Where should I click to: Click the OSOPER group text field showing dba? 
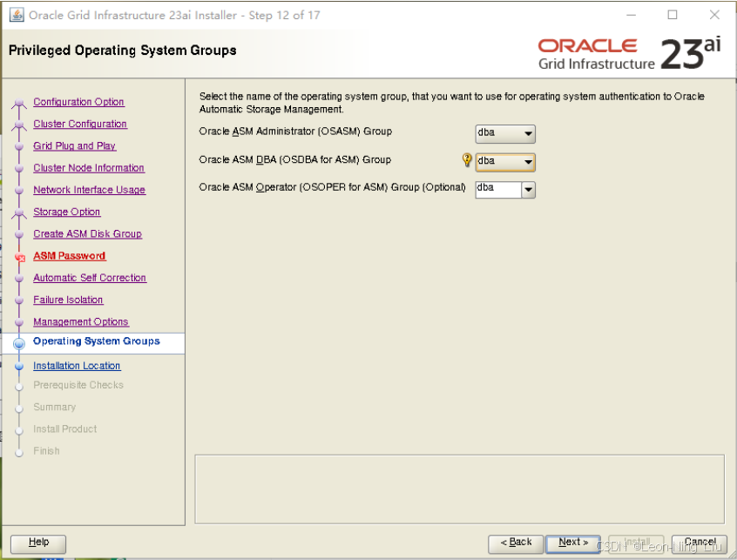[498, 190]
